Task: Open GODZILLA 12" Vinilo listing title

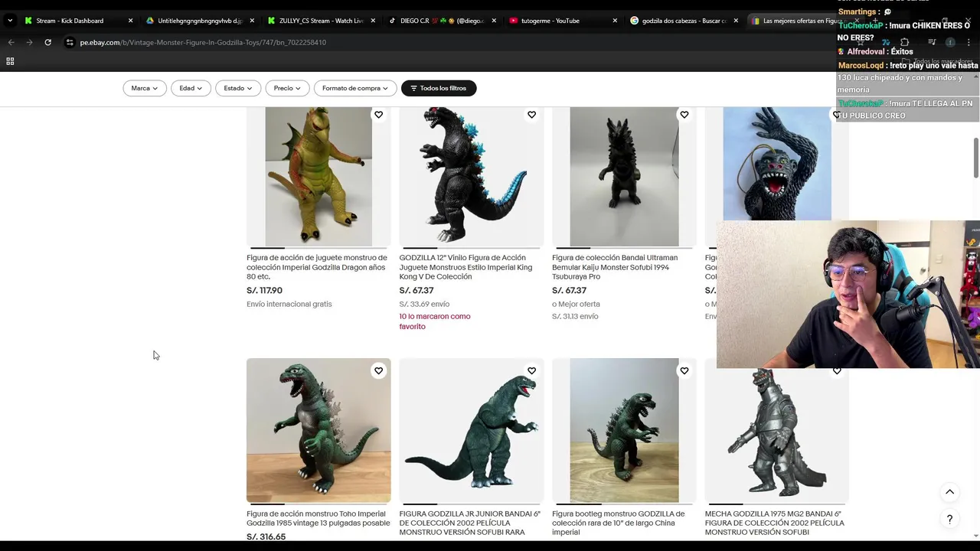Action: [x=465, y=267]
